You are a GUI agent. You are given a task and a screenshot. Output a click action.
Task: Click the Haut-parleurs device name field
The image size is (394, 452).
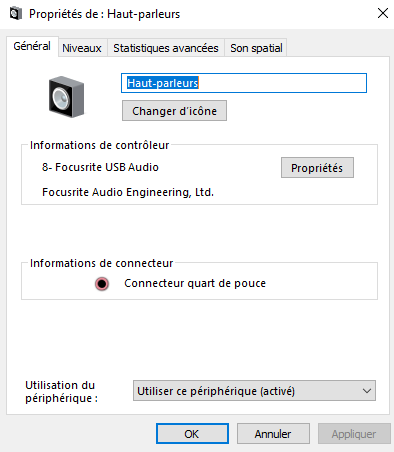pos(244,83)
